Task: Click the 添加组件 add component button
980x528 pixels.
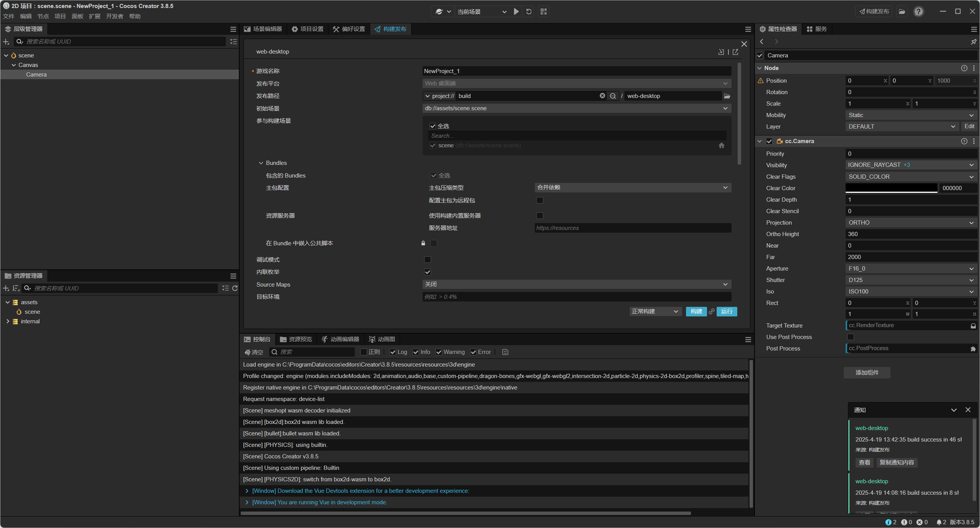Action: (x=867, y=373)
